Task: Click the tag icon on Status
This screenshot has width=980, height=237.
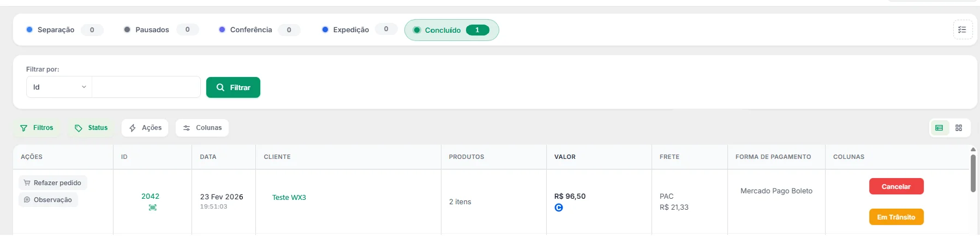Action: (x=78, y=128)
